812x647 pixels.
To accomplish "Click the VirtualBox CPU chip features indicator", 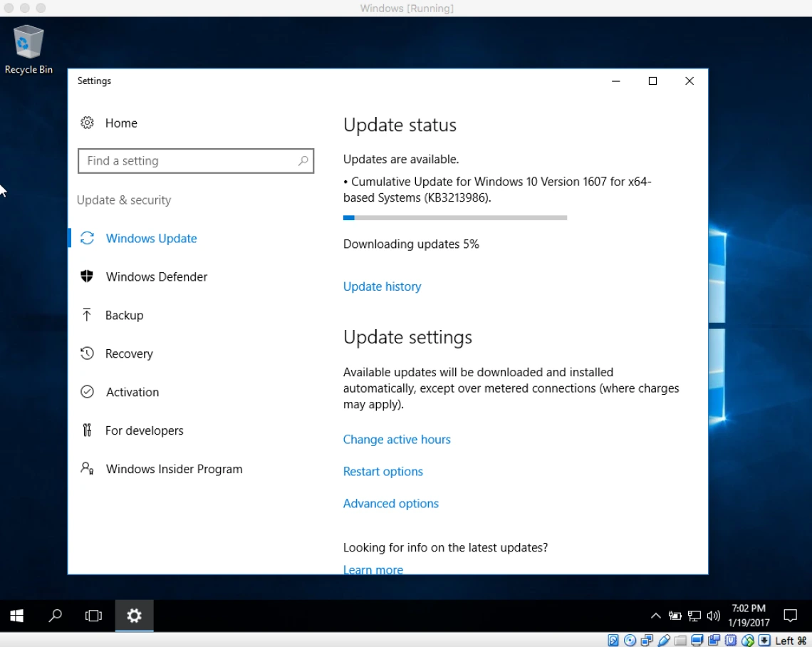I will 731,641.
